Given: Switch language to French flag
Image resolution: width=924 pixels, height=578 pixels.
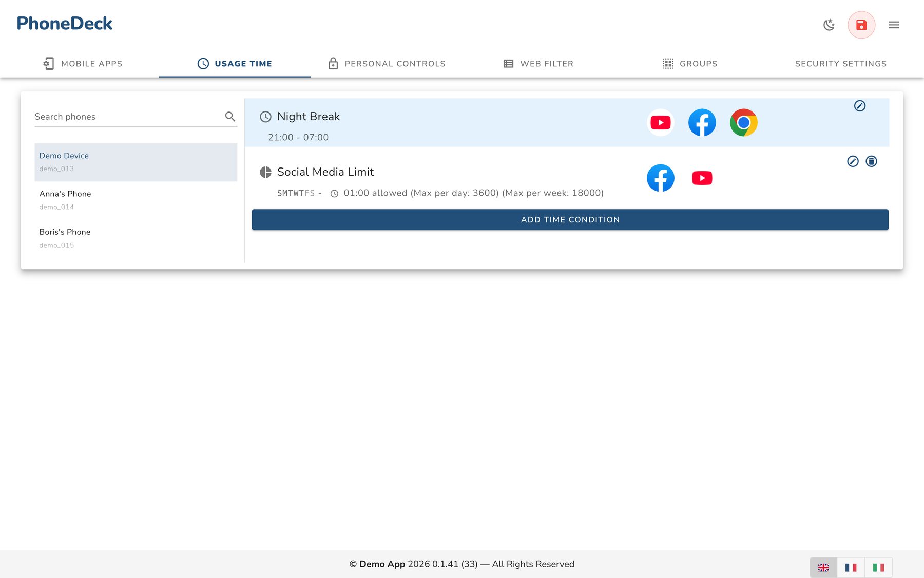Looking at the screenshot, I should [x=851, y=568].
